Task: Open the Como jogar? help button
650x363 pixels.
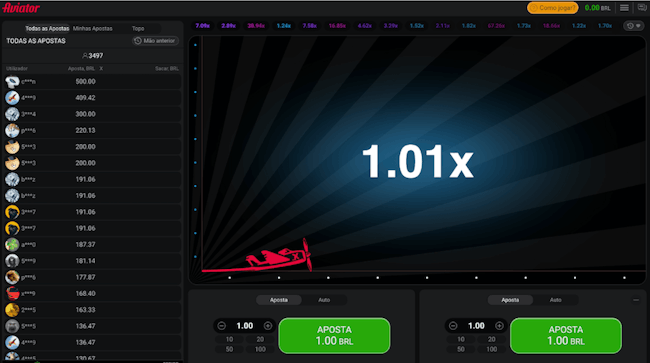Action: [x=553, y=8]
